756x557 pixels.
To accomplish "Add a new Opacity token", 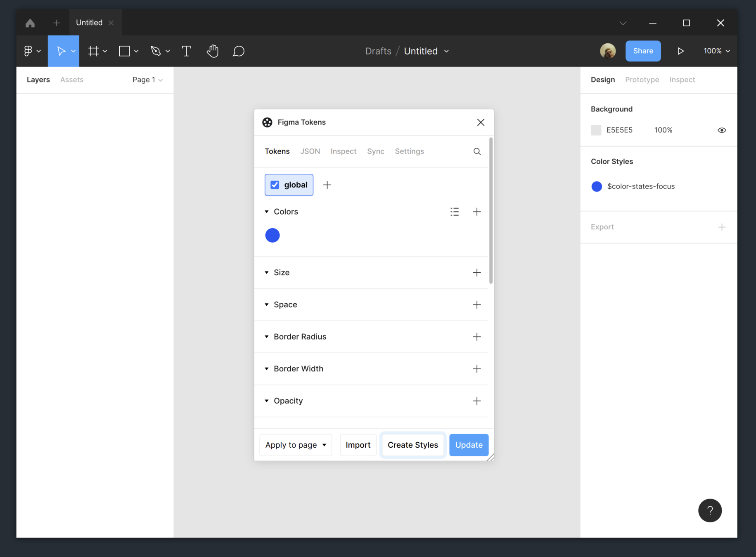I will (x=477, y=401).
